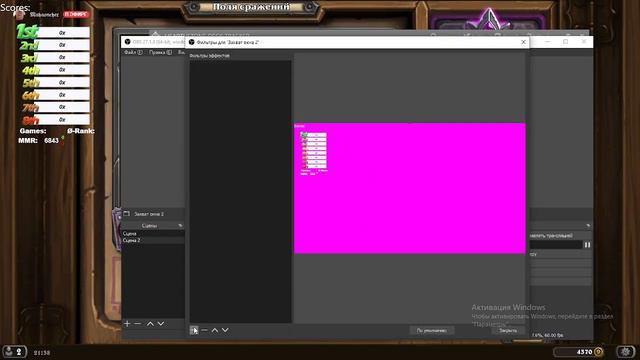Click the 'Поля сражений' title banner
This screenshot has height=360, width=640.
(x=251, y=7)
